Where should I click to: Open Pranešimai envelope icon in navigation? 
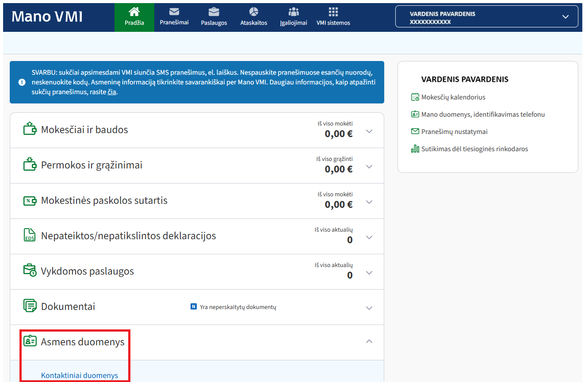click(x=174, y=11)
